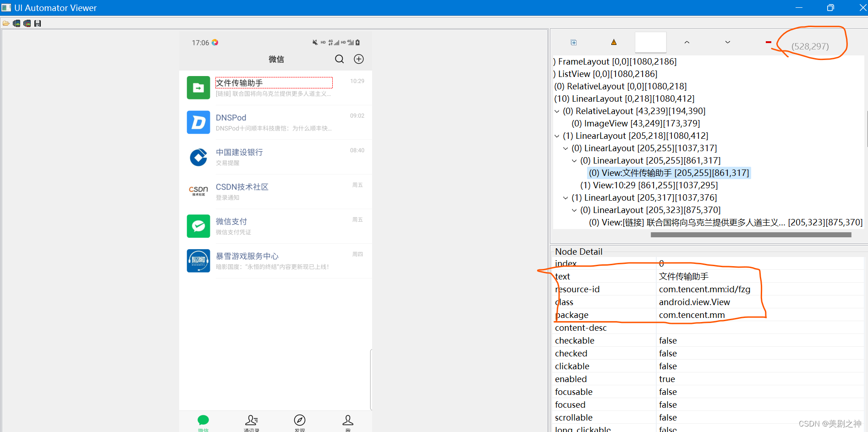
Task: Select the package value com.tencent.mm
Action: 692,315
